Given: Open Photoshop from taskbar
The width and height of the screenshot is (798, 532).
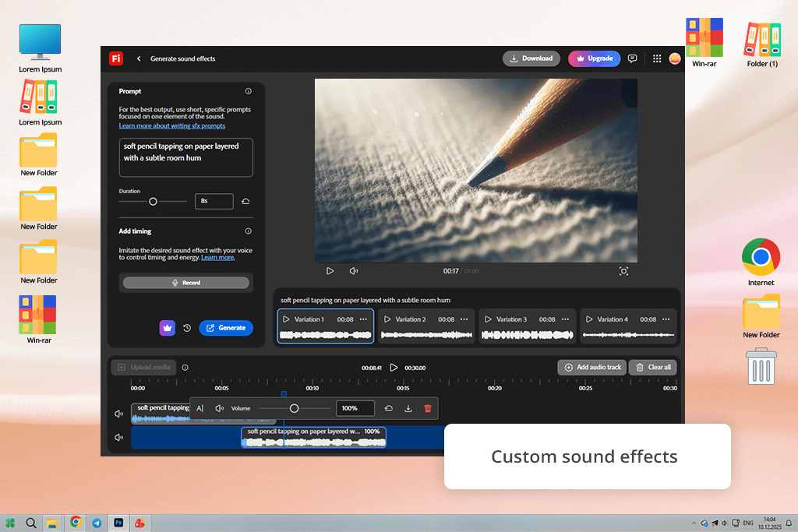Looking at the screenshot, I should tap(118, 523).
